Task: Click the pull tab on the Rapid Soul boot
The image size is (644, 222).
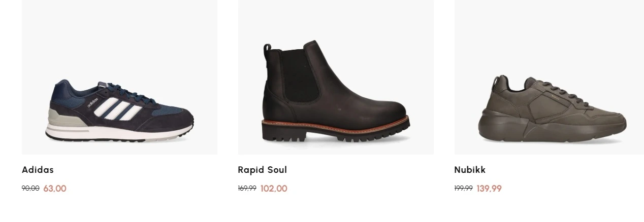Action: [267, 53]
